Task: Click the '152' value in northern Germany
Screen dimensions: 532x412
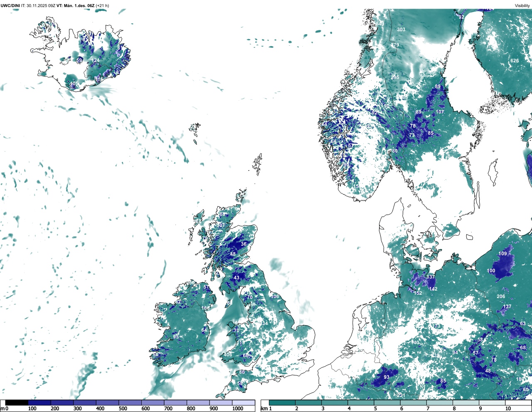Action: click(418, 293)
